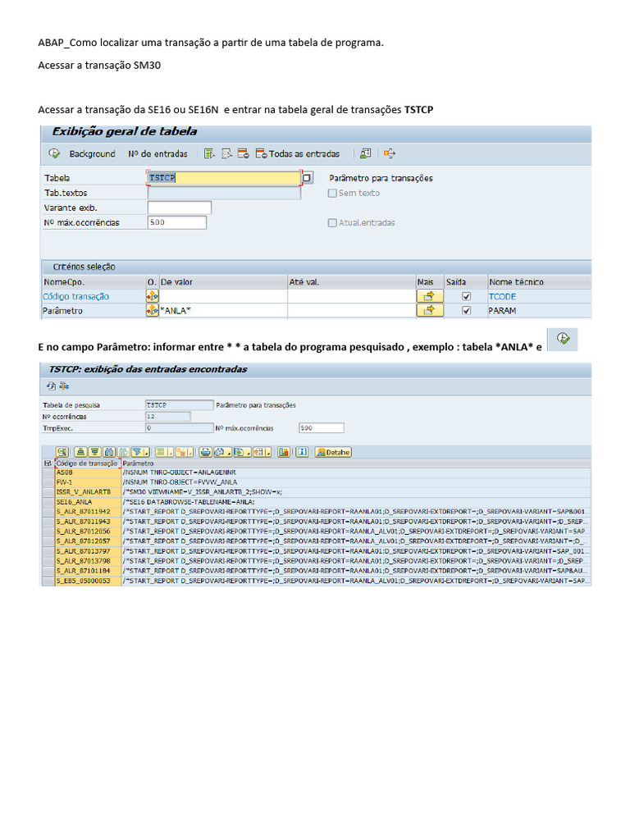
Task: Click the row selector beside AS08
Action: (48, 472)
